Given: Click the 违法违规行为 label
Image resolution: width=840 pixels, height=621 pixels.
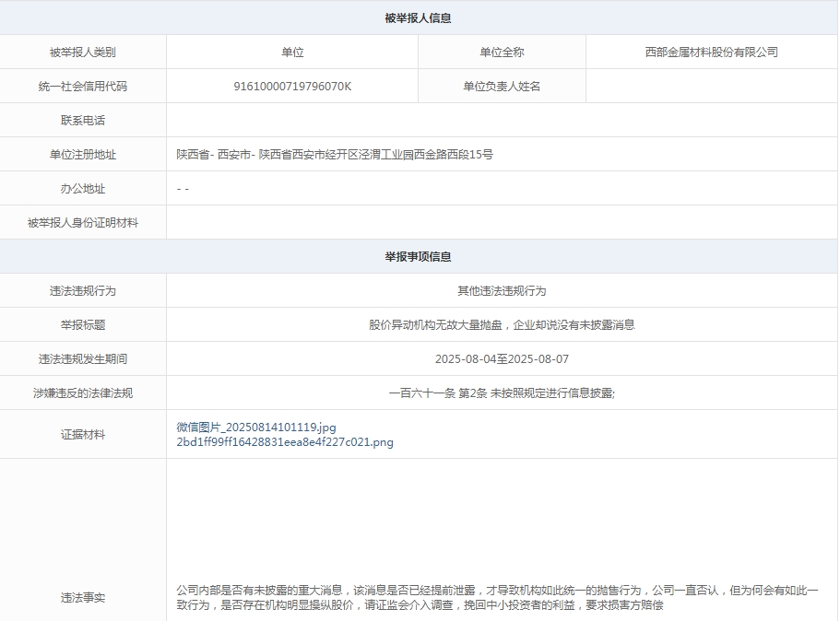Looking at the screenshot, I should 82,291.
